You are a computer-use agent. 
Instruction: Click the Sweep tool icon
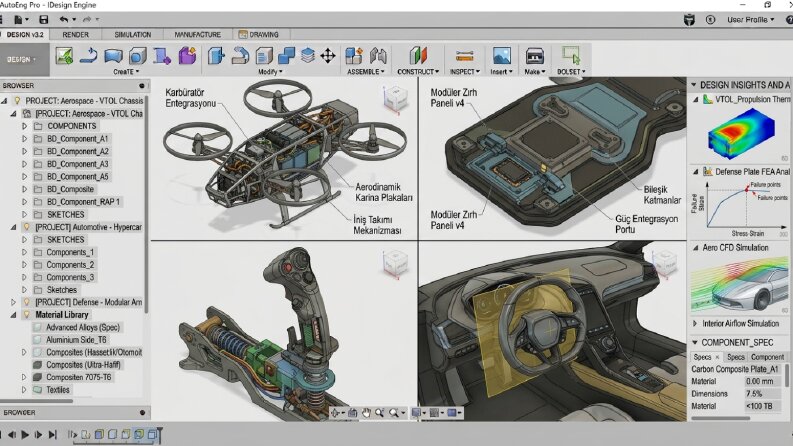(x=162, y=56)
